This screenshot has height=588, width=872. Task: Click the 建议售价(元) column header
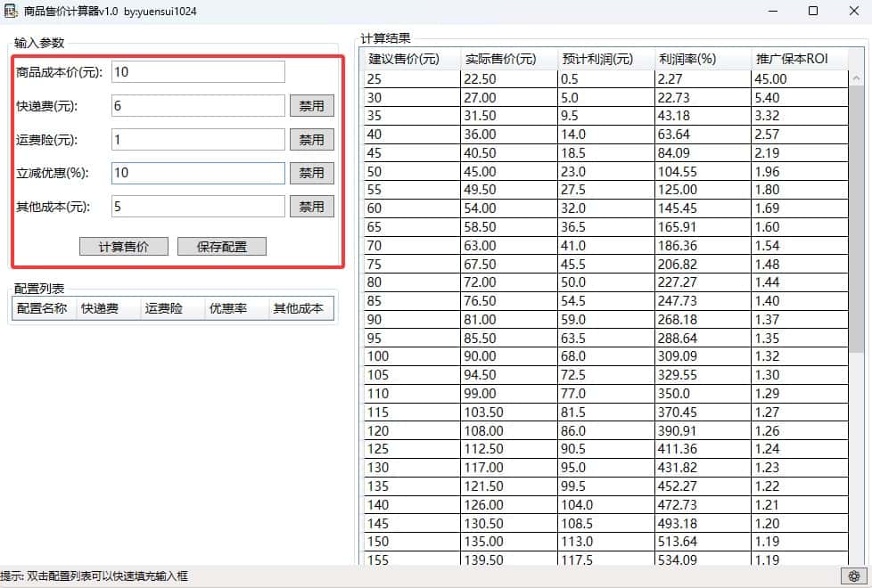click(x=411, y=60)
